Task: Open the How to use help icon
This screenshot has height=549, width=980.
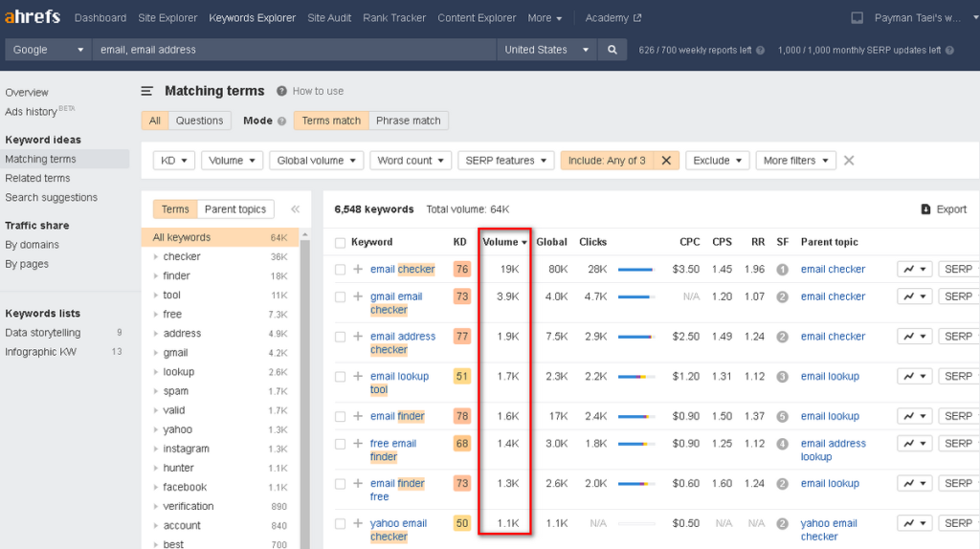Action: click(281, 92)
